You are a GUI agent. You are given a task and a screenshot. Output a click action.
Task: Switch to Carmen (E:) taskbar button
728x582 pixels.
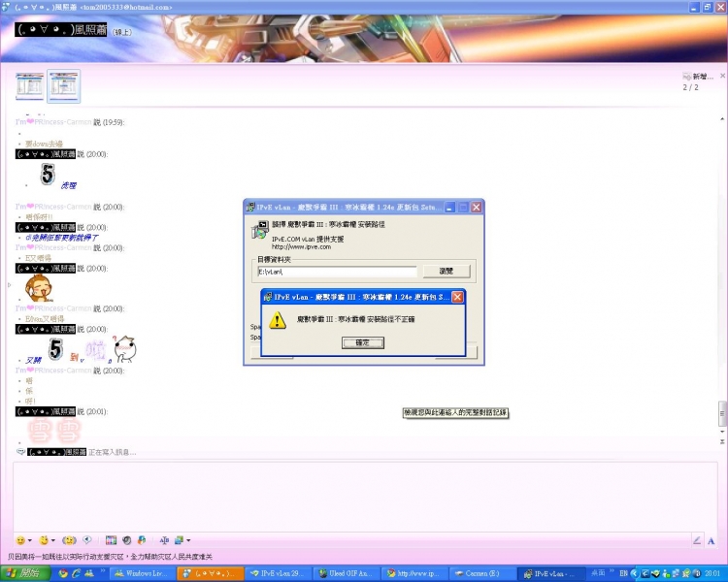coord(481,573)
